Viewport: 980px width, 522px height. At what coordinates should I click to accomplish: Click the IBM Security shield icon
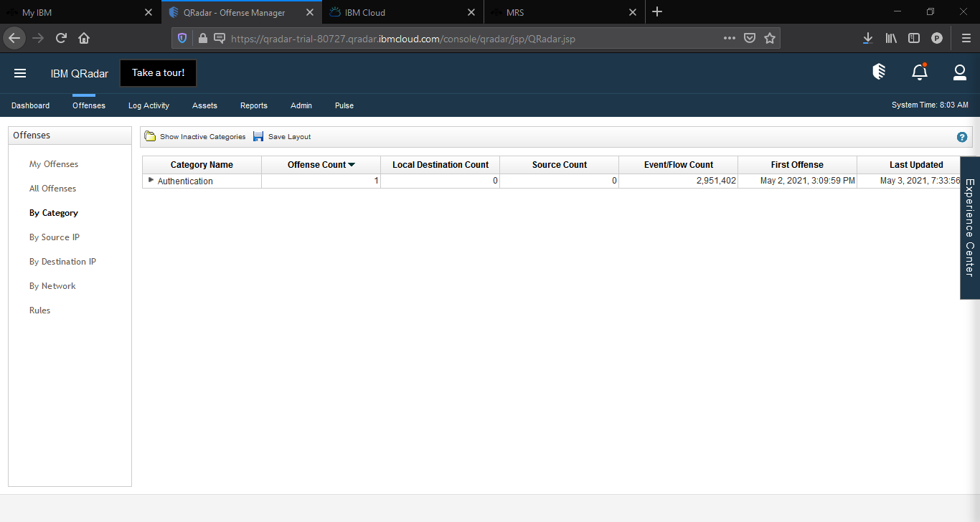[x=879, y=72]
